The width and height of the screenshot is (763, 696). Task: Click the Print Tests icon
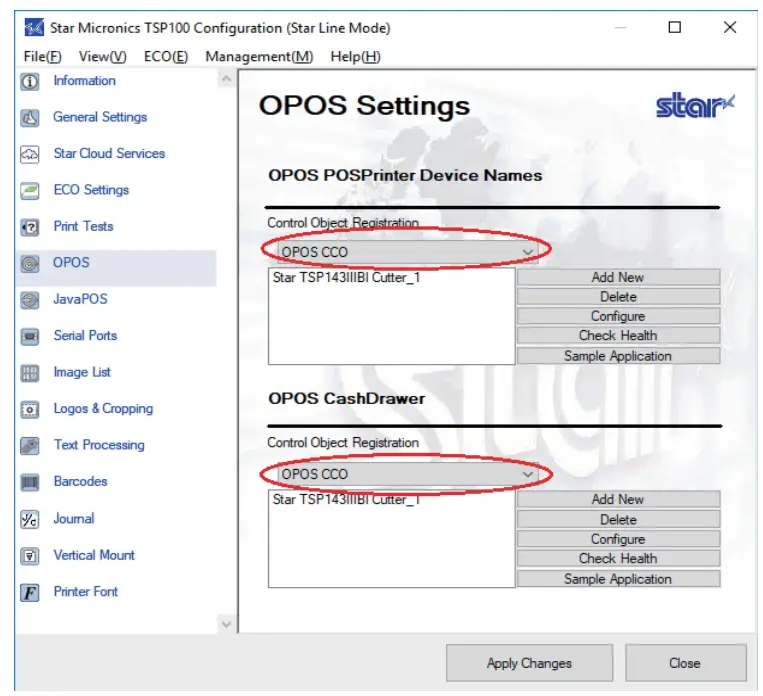pyautogui.click(x=30, y=227)
